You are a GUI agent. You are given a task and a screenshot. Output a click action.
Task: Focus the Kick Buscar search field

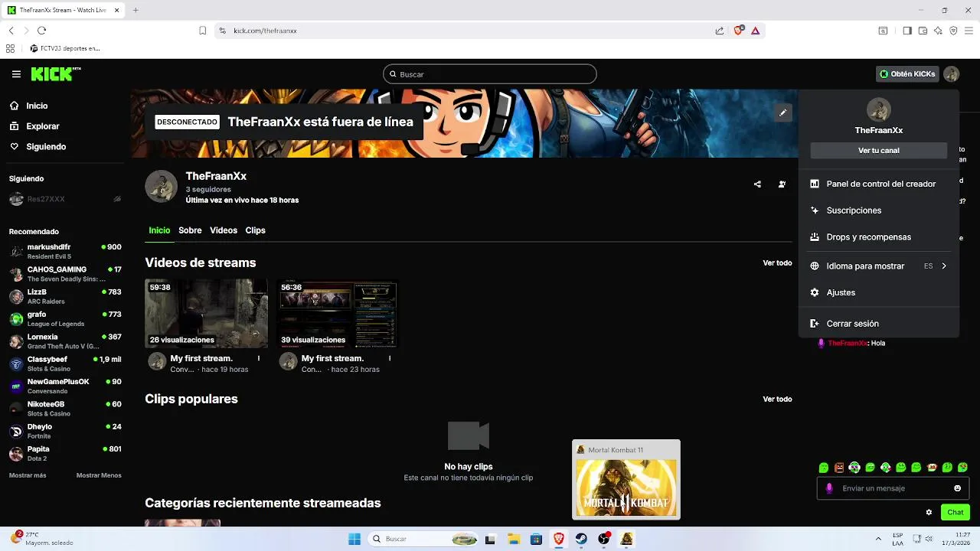point(490,74)
